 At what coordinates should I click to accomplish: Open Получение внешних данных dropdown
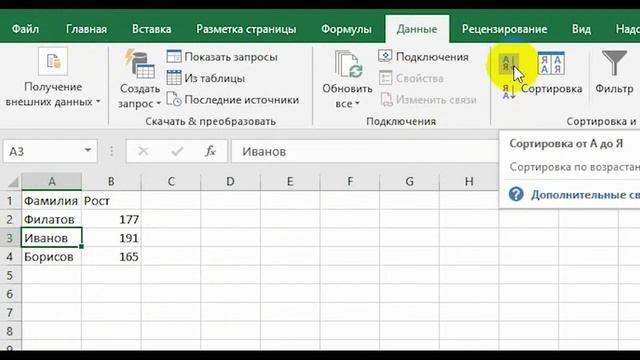tap(53, 94)
